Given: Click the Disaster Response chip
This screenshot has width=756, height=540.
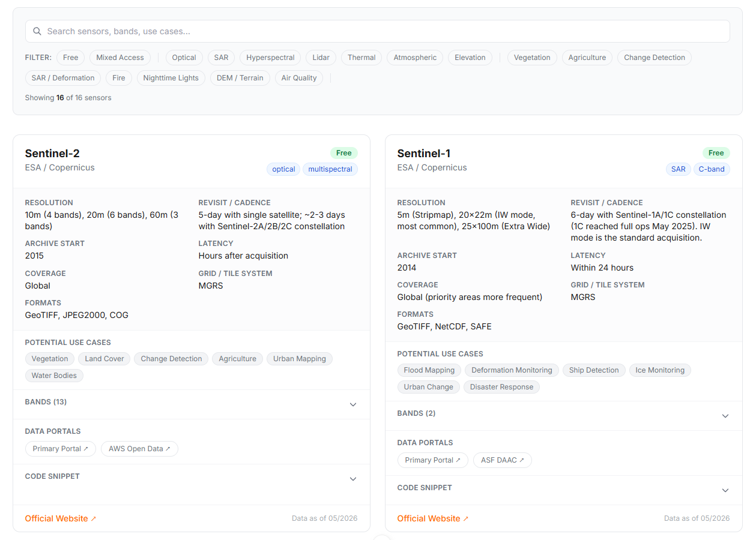Looking at the screenshot, I should point(501,387).
